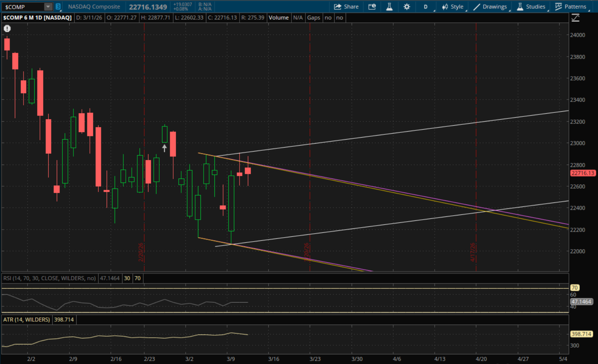
Task: Click the blue link number 3 icon
Action: (58, 7)
